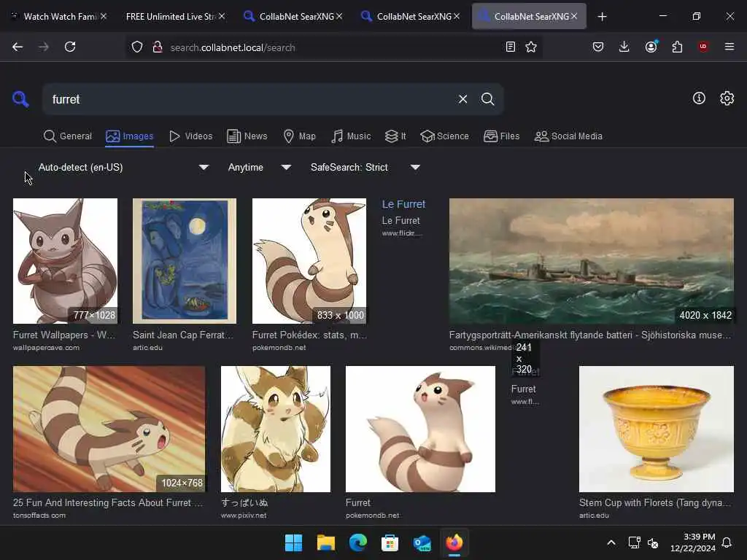Open the extensions puzzle icon
Screen dimensions: 747x560
[677, 47]
